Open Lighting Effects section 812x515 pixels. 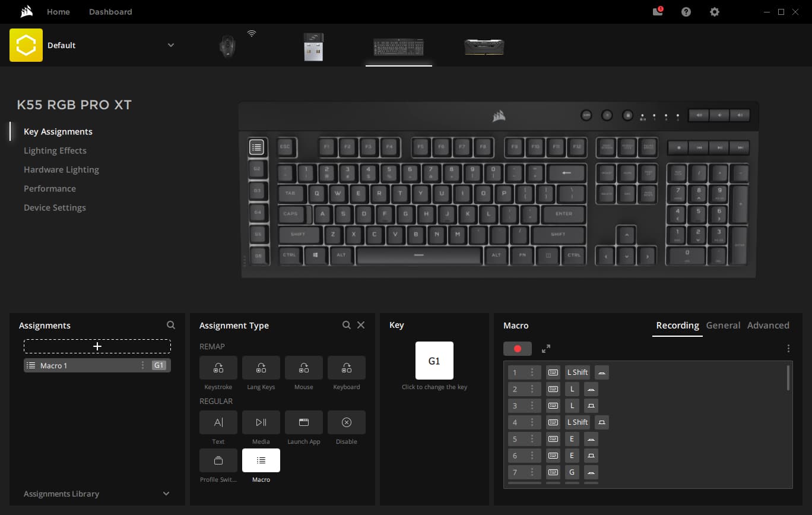pos(55,150)
